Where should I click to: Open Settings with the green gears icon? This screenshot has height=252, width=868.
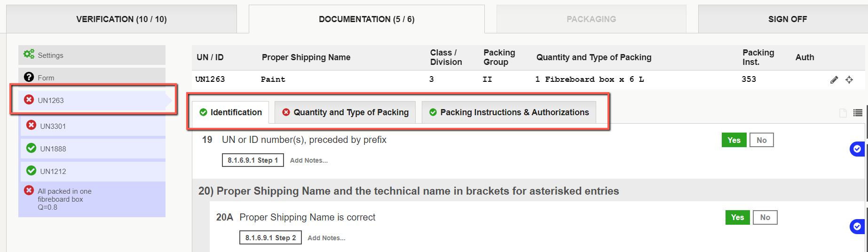point(92,55)
